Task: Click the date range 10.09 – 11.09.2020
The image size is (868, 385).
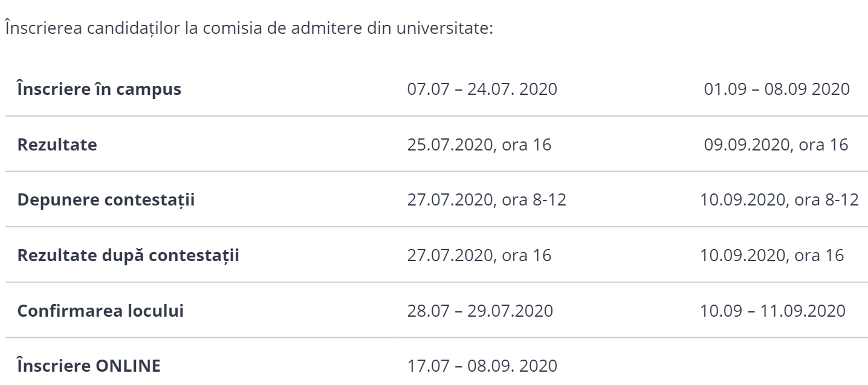Action: 772,311
